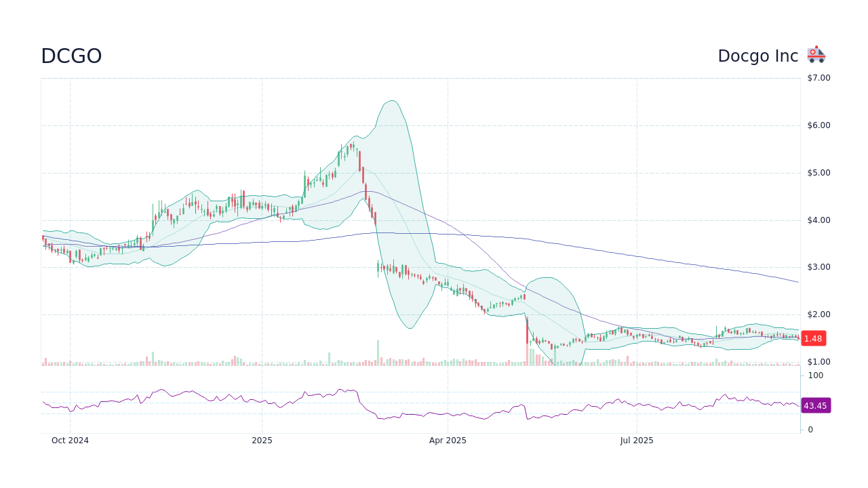Select the Oct 2024 axis label
Viewport: 868px width, 488px height.
pyautogui.click(x=71, y=441)
